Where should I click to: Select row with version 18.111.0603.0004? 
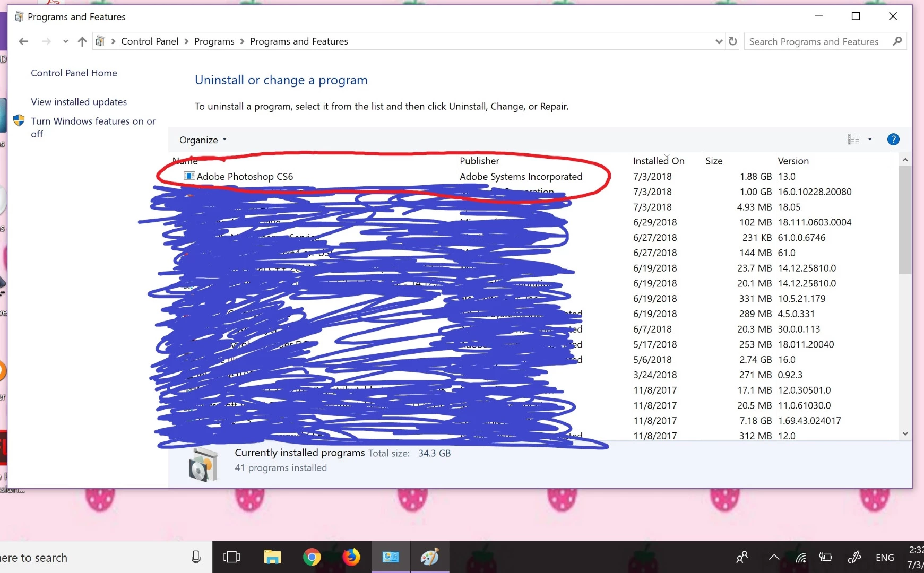point(531,223)
